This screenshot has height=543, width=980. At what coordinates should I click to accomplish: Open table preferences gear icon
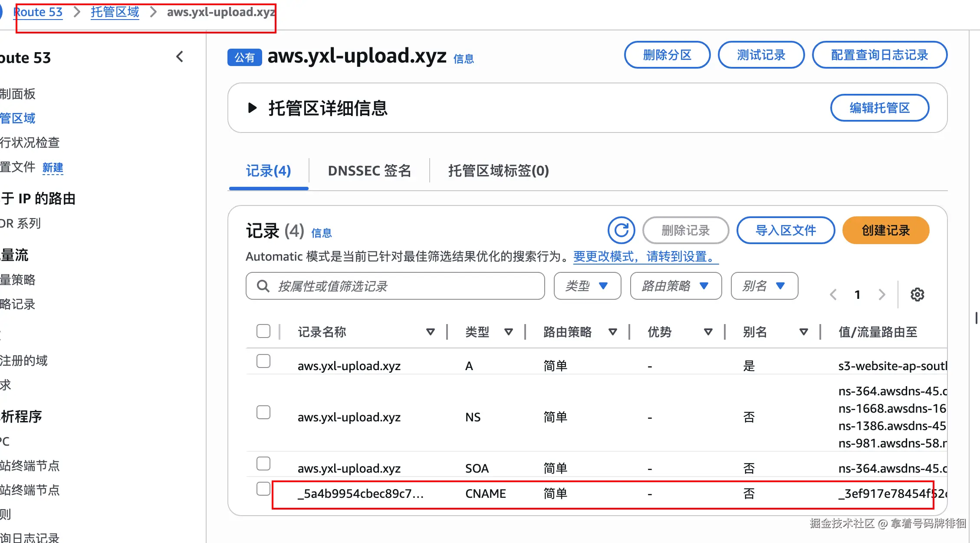[917, 295]
